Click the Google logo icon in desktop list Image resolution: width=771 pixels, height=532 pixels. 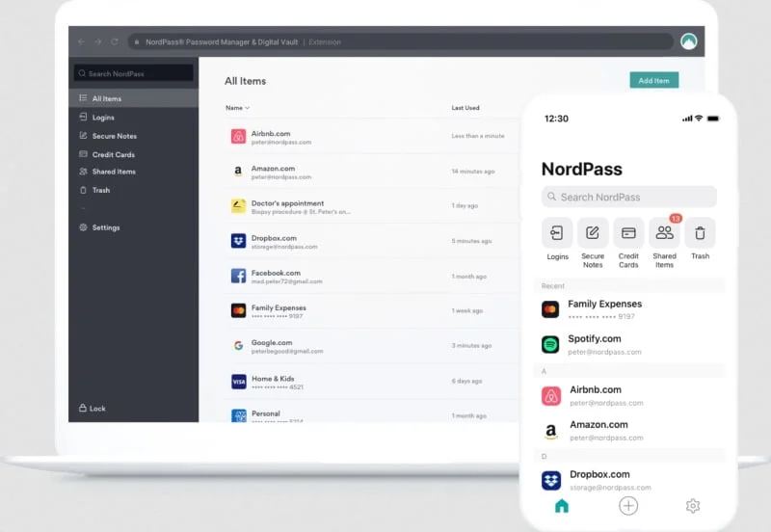(238, 345)
